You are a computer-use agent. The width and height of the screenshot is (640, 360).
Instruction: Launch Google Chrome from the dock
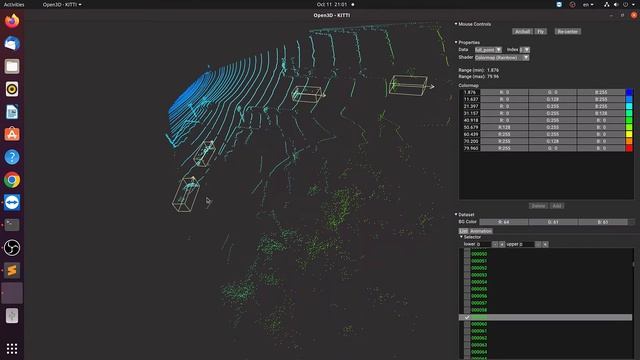tap(12, 180)
